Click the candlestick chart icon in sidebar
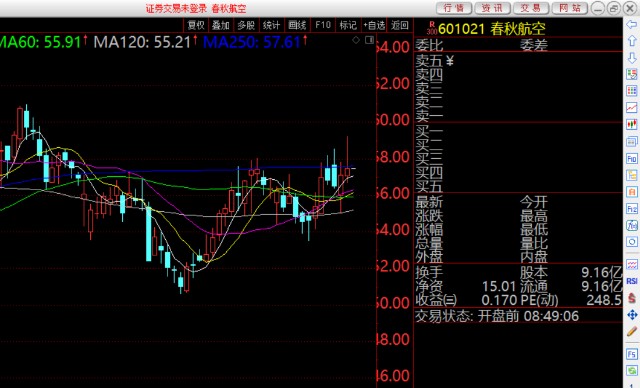The width and height of the screenshot is (640, 388). (x=631, y=124)
